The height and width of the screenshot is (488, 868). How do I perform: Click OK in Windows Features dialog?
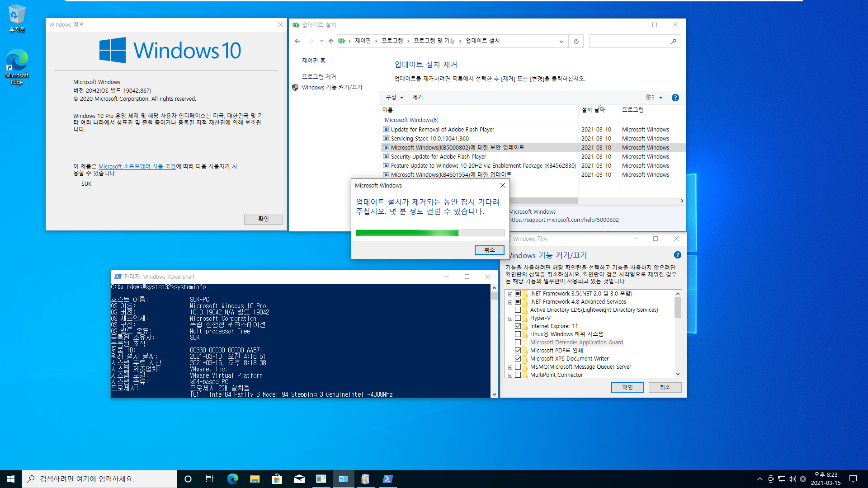627,387
